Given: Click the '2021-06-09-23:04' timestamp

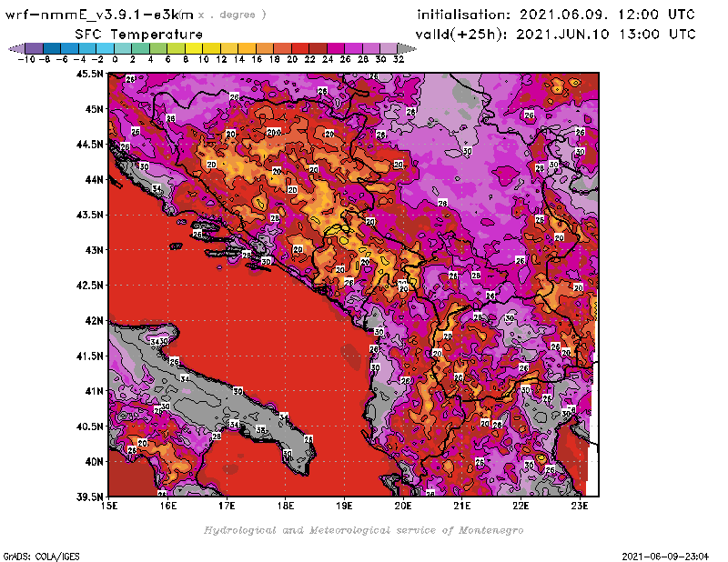Looking at the screenshot, I should tap(665, 556).
